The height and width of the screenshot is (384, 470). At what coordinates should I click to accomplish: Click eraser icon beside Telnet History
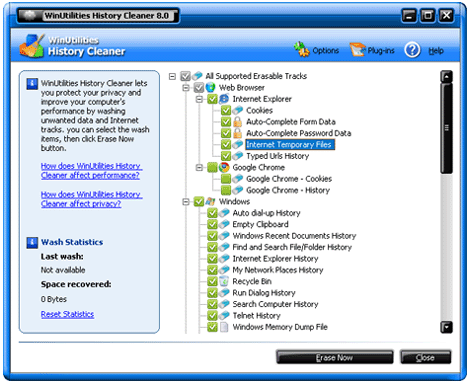(224, 315)
